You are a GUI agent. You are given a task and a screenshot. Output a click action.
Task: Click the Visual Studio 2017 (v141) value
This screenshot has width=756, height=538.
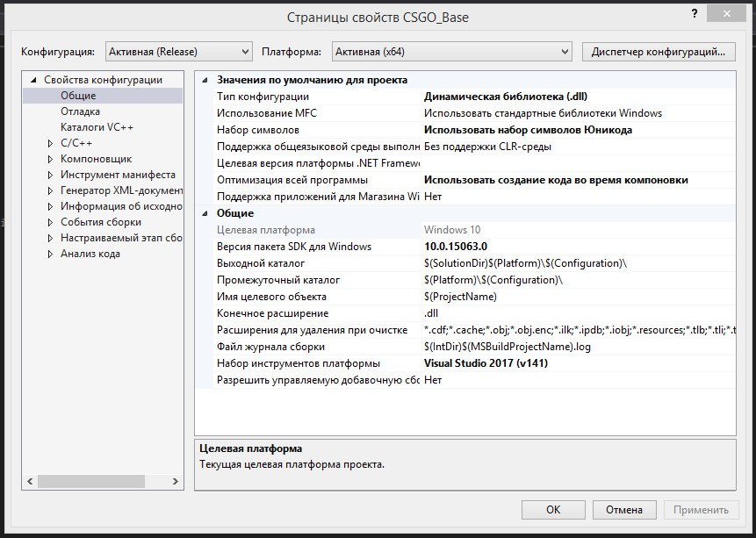486,363
